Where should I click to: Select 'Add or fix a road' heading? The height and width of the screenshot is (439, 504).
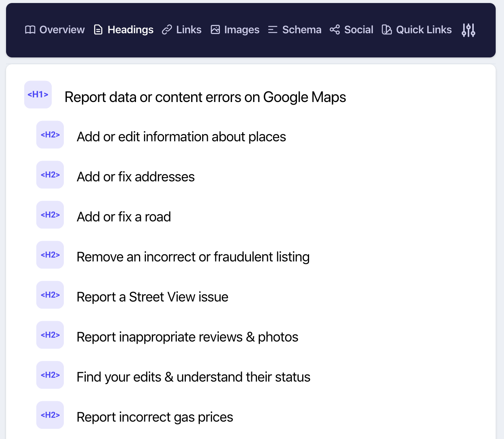[x=124, y=217]
